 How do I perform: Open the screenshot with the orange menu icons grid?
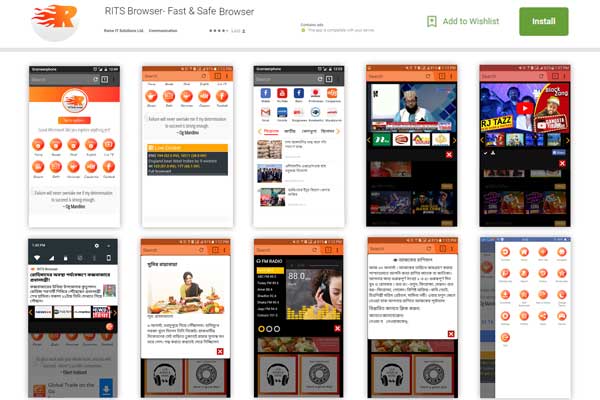[526, 318]
